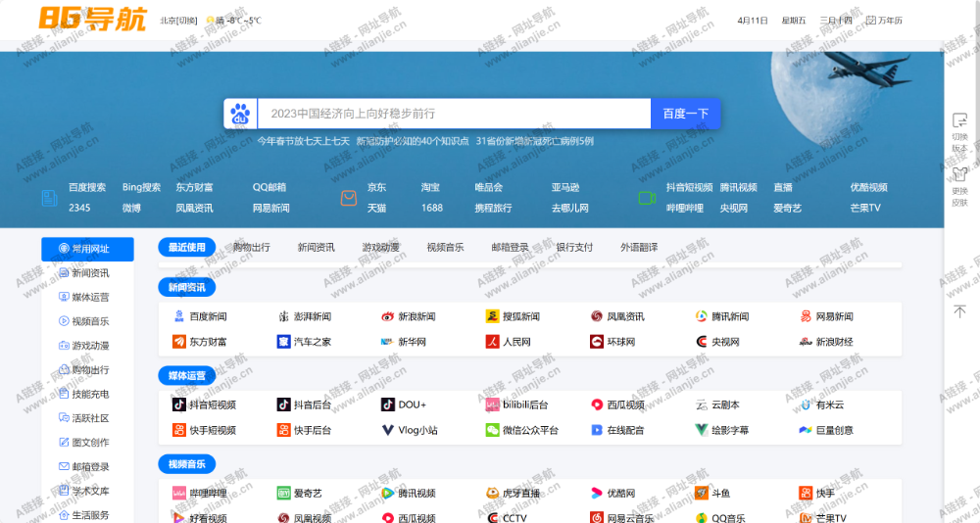Click the 视频音乐 section header pill
The image size is (980, 523).
[x=187, y=464]
